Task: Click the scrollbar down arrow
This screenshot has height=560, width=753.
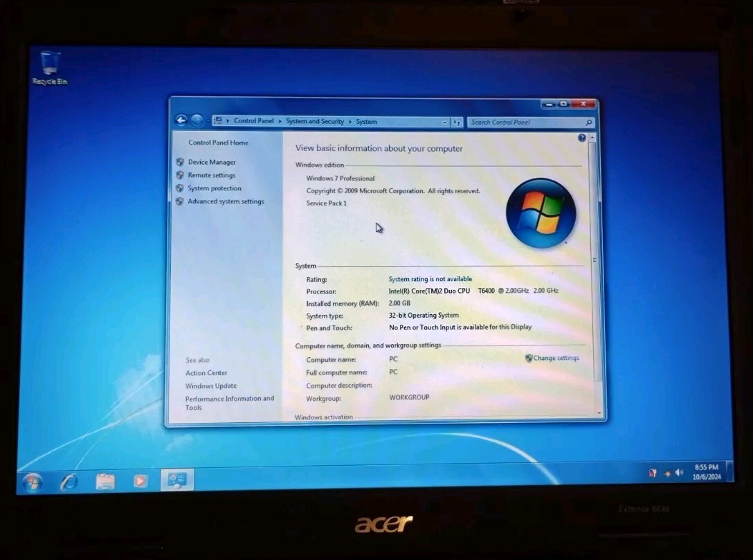Action: point(599,413)
